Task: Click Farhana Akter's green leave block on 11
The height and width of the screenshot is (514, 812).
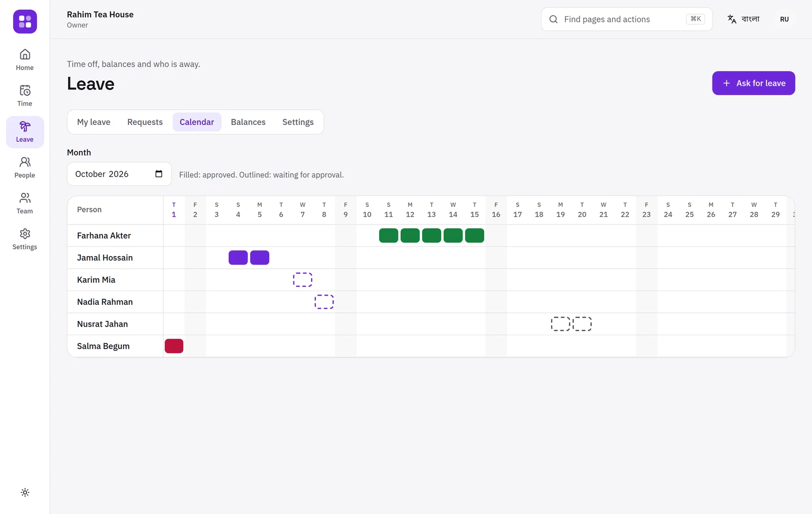Action: point(389,236)
